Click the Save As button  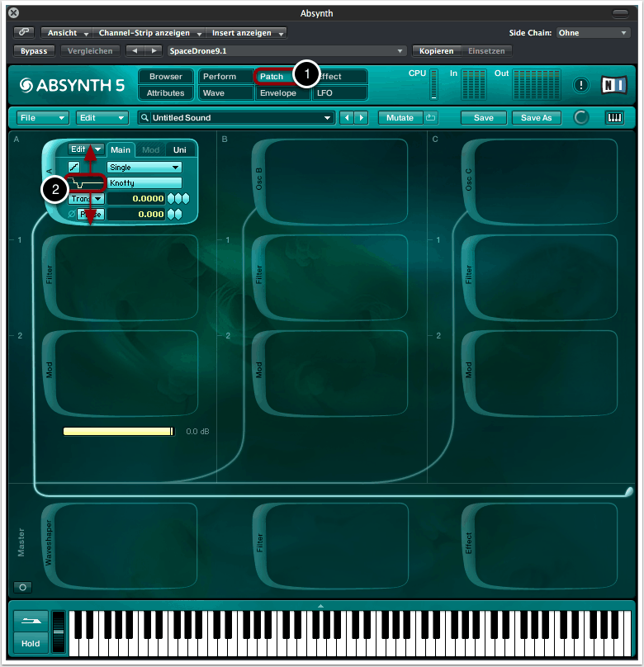coord(537,118)
